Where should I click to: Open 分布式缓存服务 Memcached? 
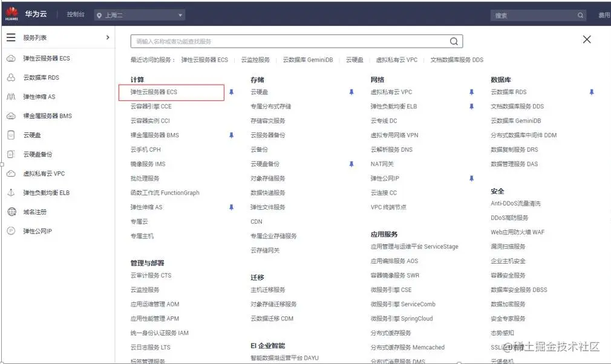(x=407, y=347)
